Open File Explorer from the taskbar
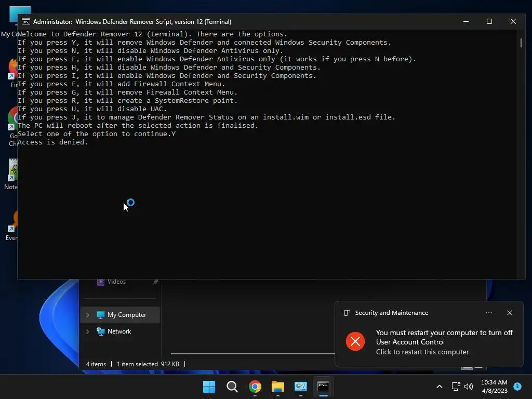The height and width of the screenshot is (399, 532). [x=278, y=387]
